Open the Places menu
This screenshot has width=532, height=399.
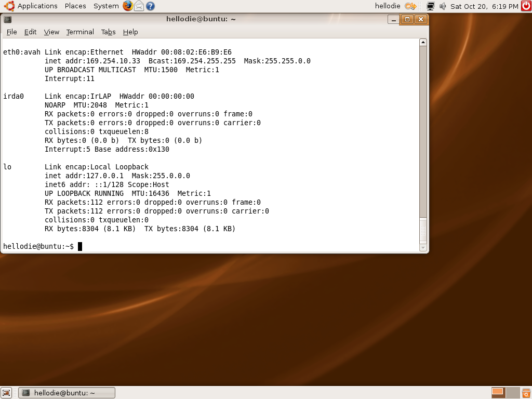pyautogui.click(x=75, y=6)
